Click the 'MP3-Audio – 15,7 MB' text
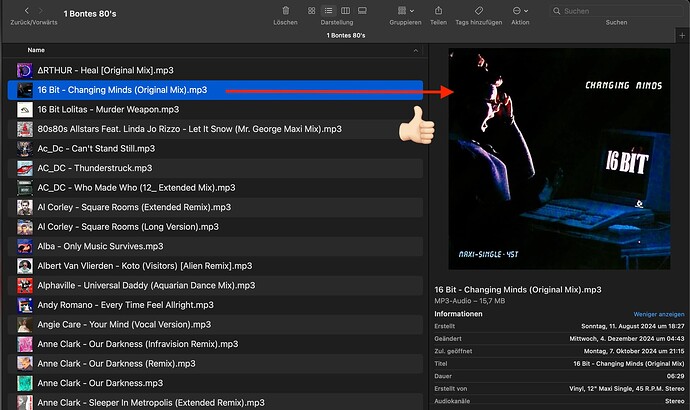Screen dimensions: 690x410 click(x=470, y=301)
